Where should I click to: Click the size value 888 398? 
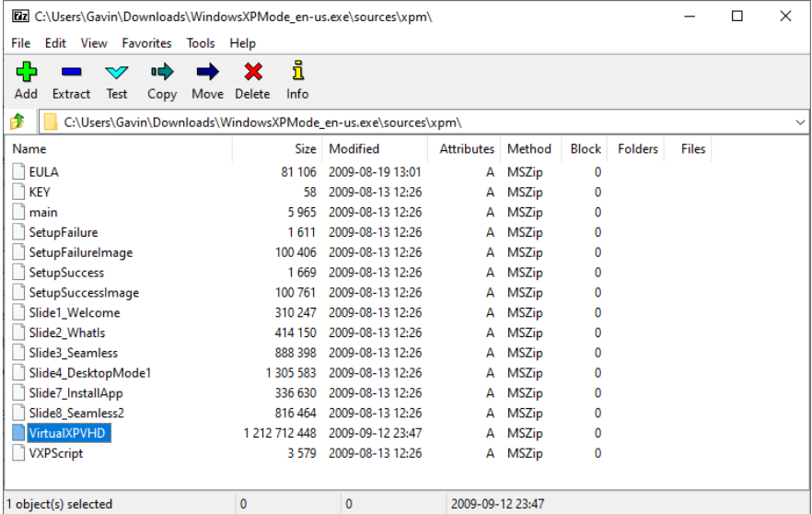click(296, 353)
